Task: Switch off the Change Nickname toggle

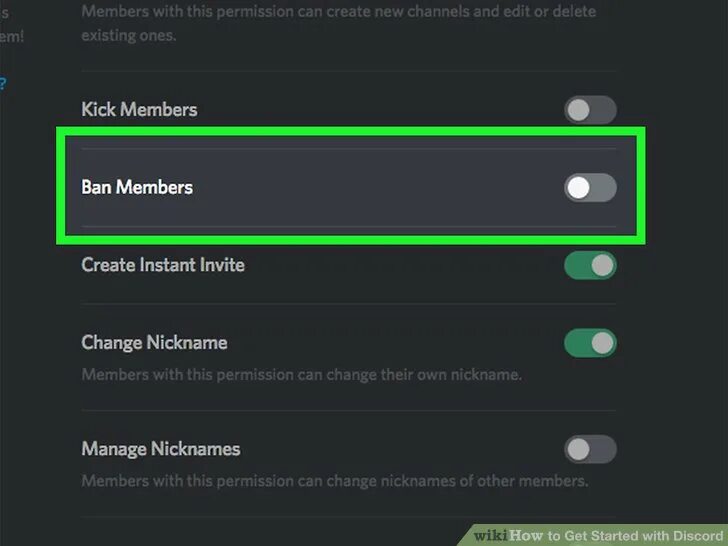Action: [x=590, y=343]
